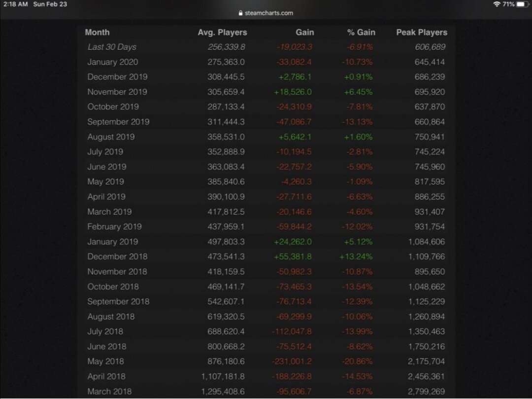Image resolution: width=532 pixels, height=399 pixels.
Task: Click the December 2018 month cell
Action: (x=117, y=256)
